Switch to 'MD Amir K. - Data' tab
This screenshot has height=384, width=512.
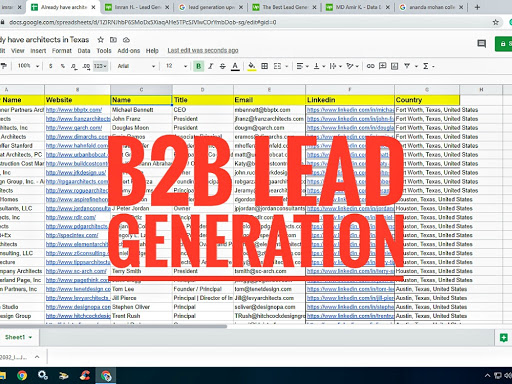pos(358,7)
